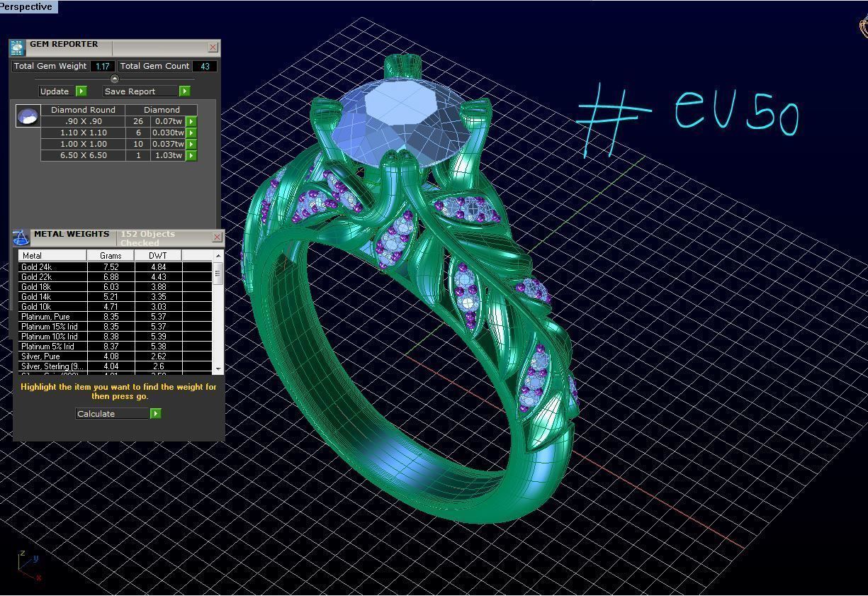Viewport: 868px width, 596px height.
Task: Click the 1.00 X 1.00 size cell
Action: click(x=83, y=144)
